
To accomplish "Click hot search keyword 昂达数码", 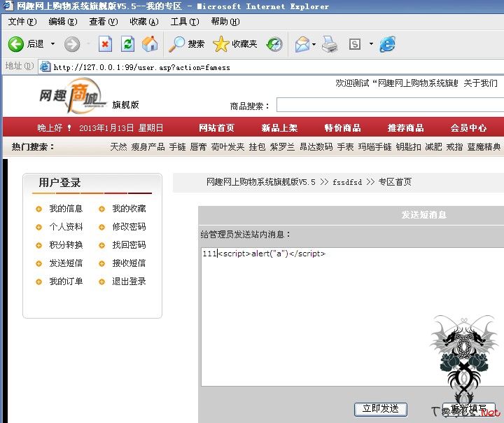I will (316, 147).
